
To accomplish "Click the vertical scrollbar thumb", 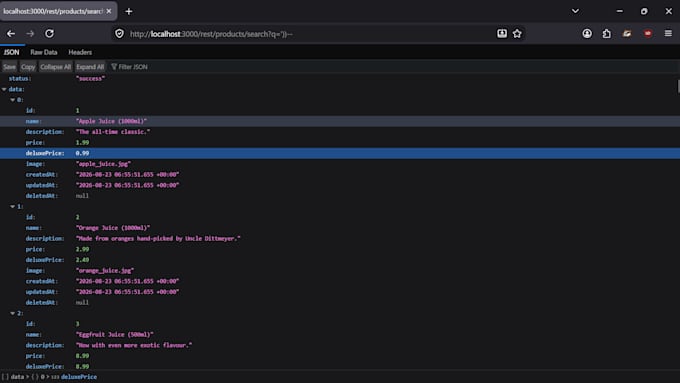I will coord(678,86).
